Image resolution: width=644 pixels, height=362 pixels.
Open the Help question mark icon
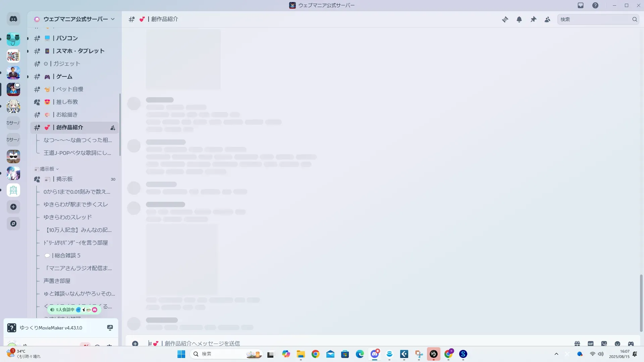point(595,5)
